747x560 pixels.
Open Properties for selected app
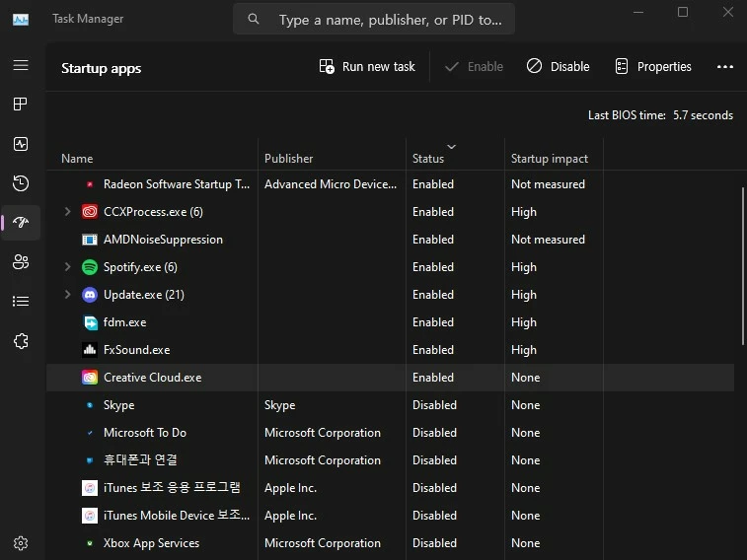click(653, 67)
